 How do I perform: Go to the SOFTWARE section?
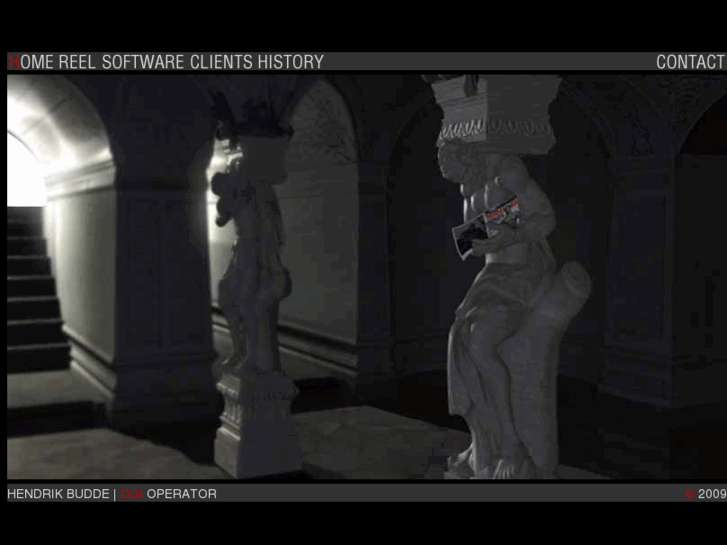coord(143,62)
